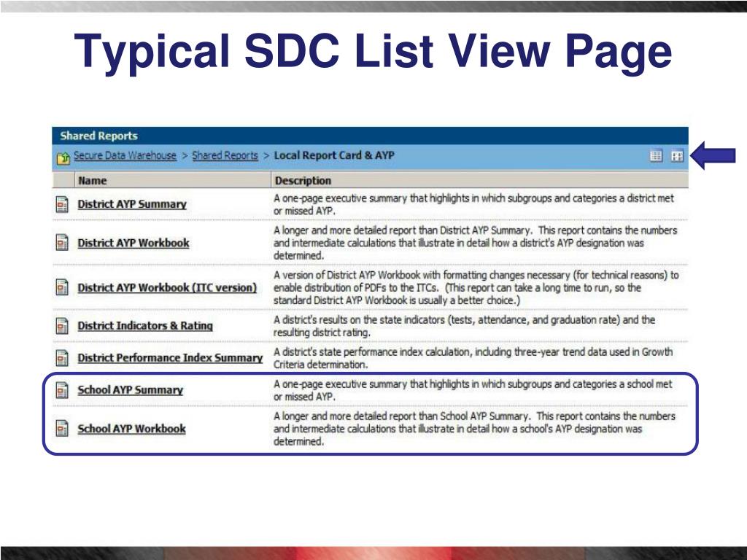Open the District AYP Summary report
The image size is (747, 560).
coord(132,204)
